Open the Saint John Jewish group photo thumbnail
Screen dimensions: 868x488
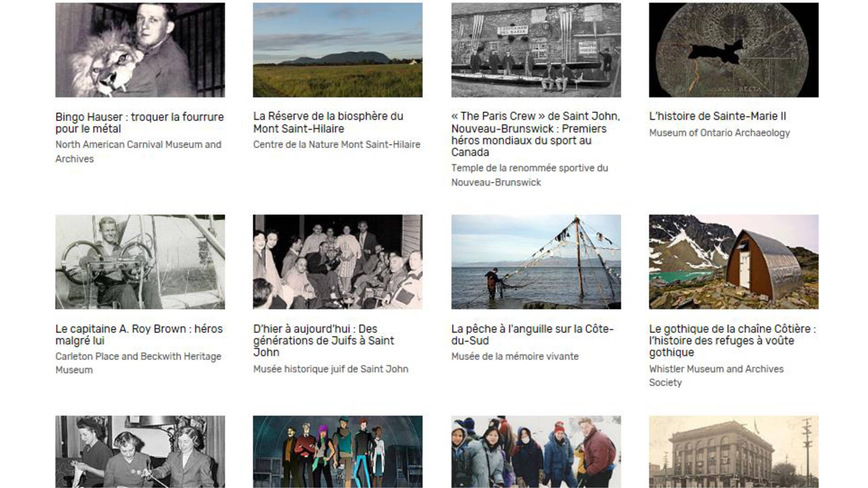(x=338, y=262)
